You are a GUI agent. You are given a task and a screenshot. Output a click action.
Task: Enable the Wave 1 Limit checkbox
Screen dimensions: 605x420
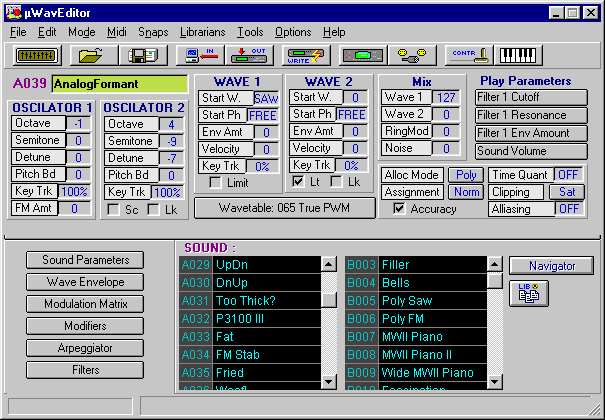(x=215, y=182)
